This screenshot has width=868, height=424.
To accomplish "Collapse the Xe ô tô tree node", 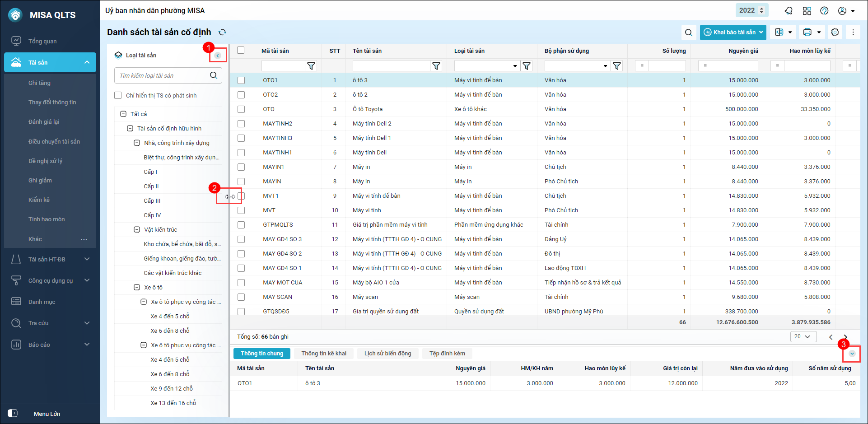I will 137,287.
